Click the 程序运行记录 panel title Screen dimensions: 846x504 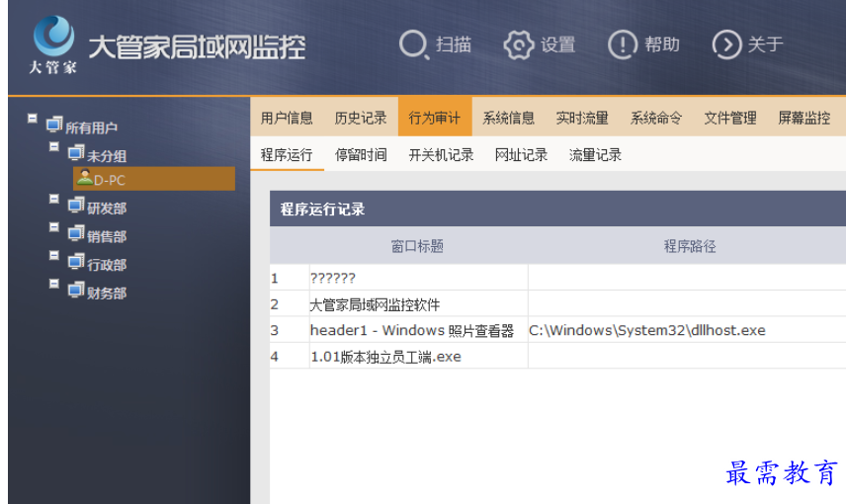point(322,209)
